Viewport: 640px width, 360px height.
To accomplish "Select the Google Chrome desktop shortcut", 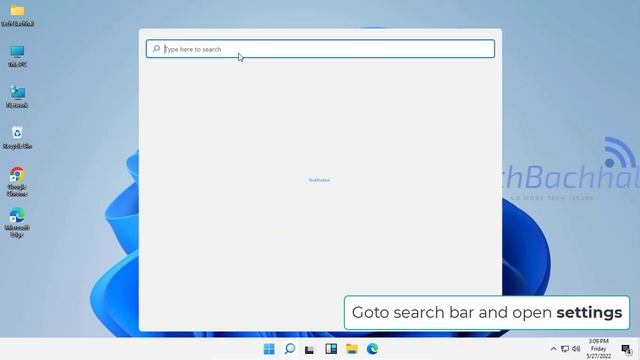I will (18, 182).
